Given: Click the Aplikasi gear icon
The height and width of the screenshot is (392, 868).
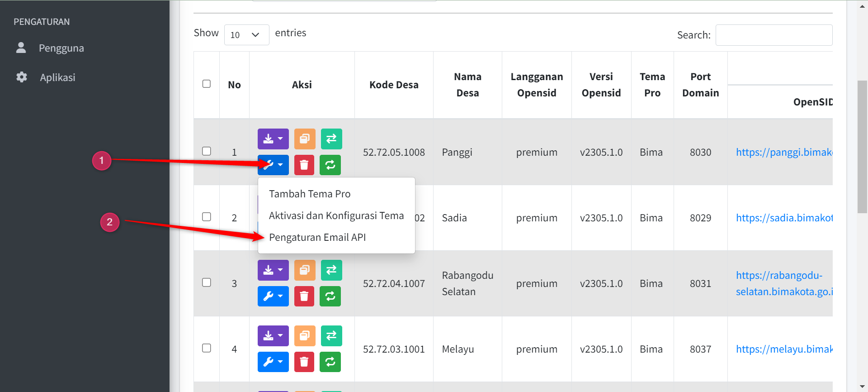Looking at the screenshot, I should (x=22, y=77).
